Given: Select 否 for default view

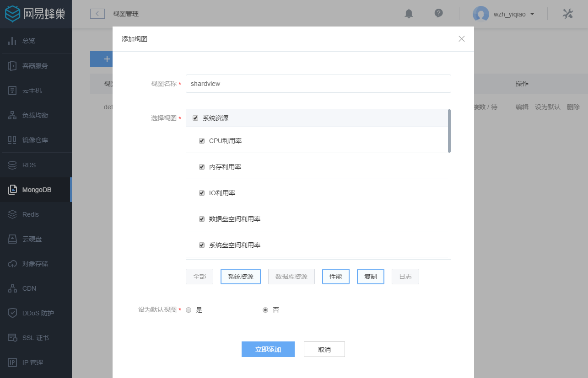Looking at the screenshot, I should [265, 310].
